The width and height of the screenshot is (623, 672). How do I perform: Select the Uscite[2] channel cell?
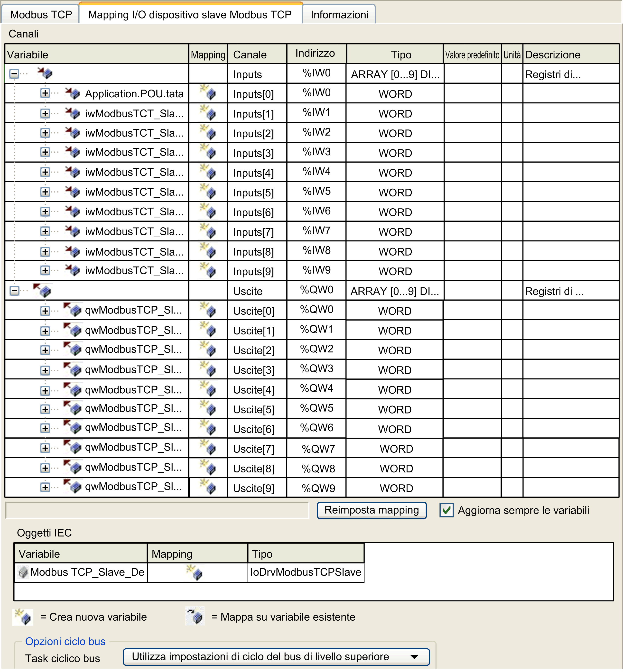pos(257,350)
